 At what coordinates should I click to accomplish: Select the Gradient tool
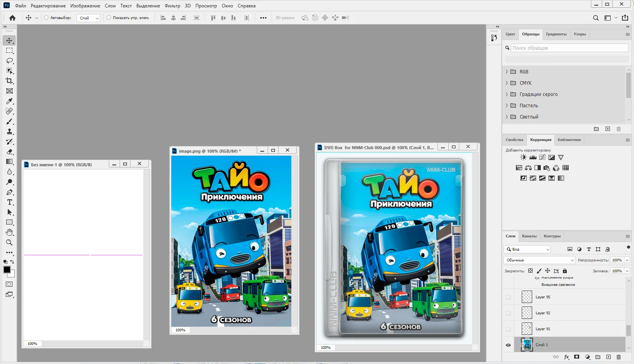(9, 162)
